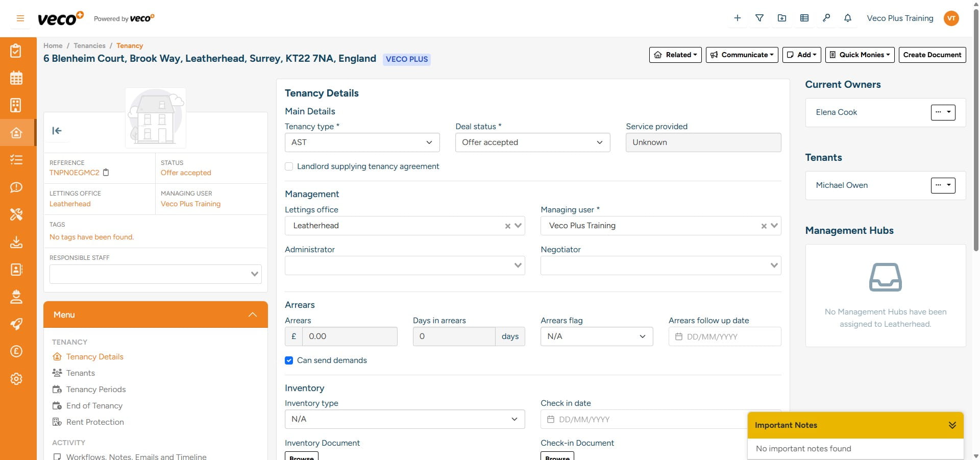Select the properties building icon in the sidebar
The image size is (980, 460).
[17, 105]
